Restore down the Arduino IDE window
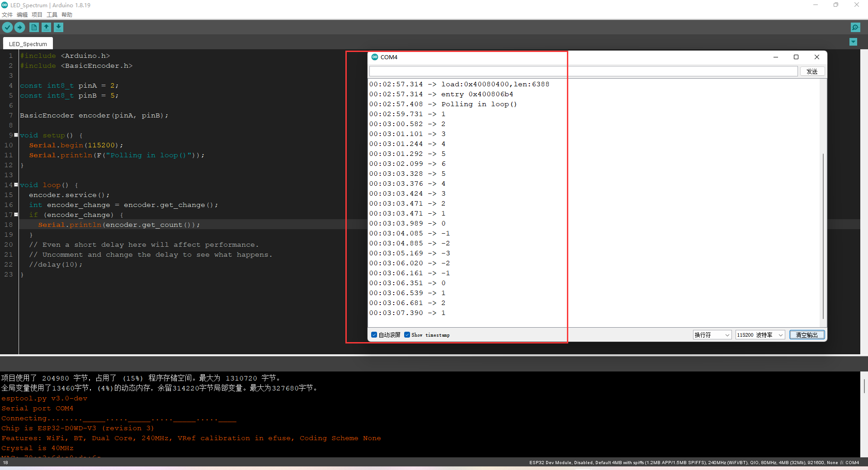Image resolution: width=868 pixels, height=470 pixels. 836,5
